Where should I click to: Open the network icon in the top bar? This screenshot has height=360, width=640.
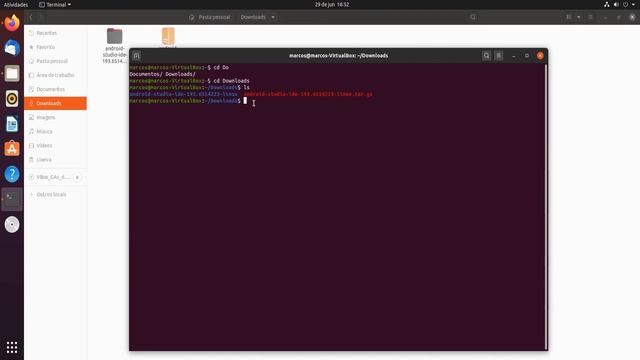607,4
